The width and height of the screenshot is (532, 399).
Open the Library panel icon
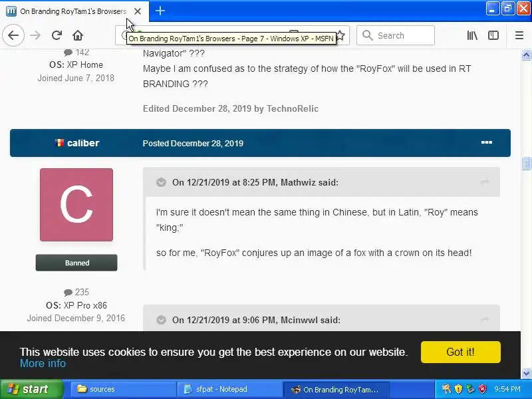pos(472,35)
